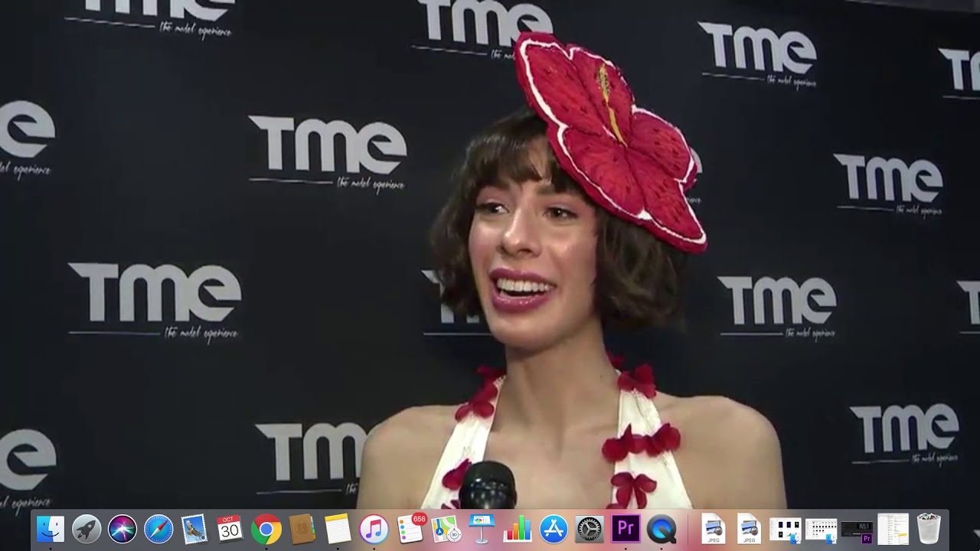Screen dimensions: 980x551
Task: Open Reminders with the 658 badge
Action: [410, 529]
